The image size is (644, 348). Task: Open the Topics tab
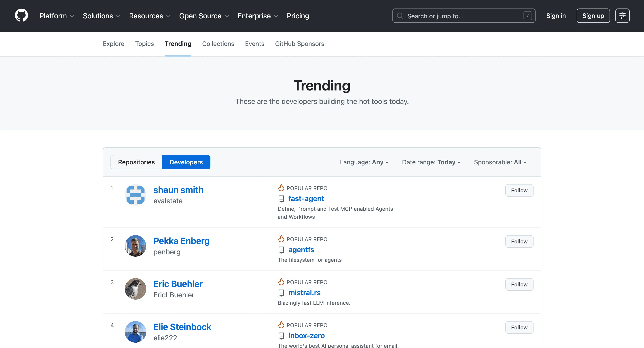(x=144, y=44)
